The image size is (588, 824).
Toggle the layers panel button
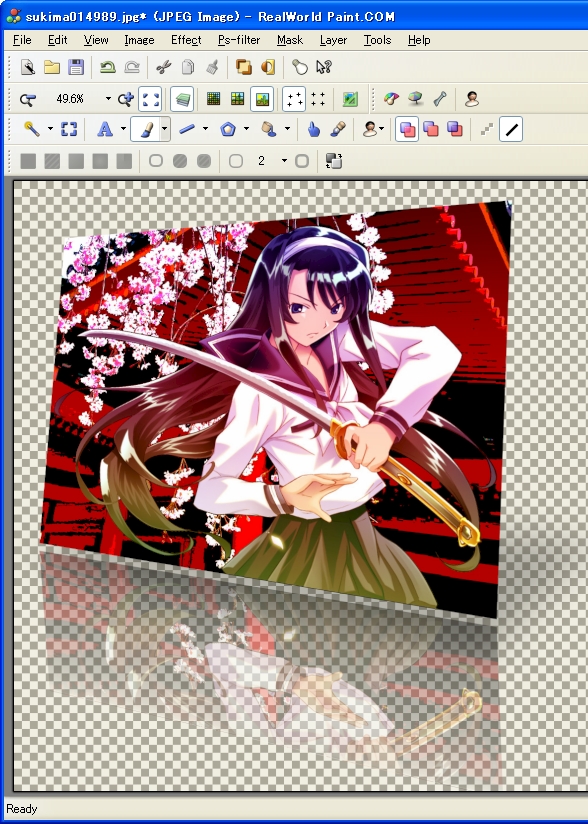click(x=182, y=99)
